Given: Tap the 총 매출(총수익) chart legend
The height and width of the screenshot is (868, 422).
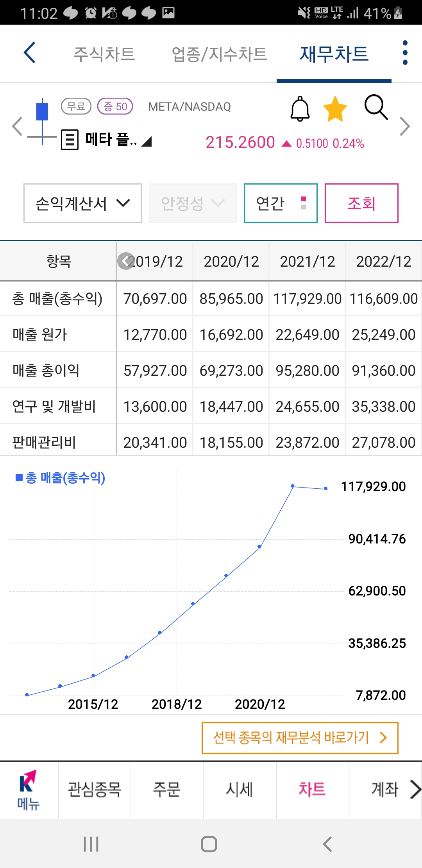Looking at the screenshot, I should pos(61,478).
